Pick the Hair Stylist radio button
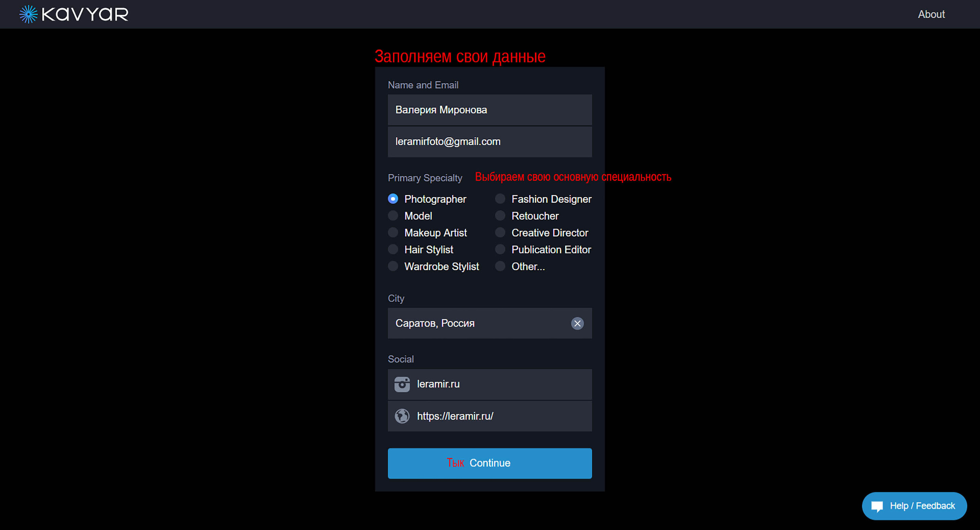Viewport: 980px width, 530px height. pyautogui.click(x=393, y=249)
